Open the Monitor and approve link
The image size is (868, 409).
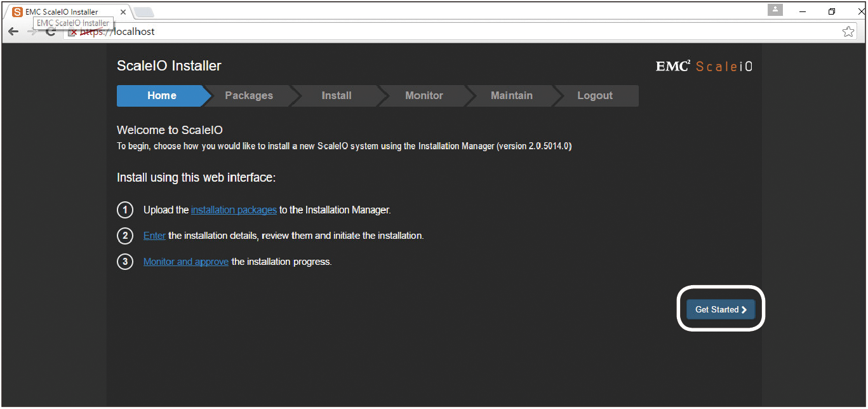point(186,262)
